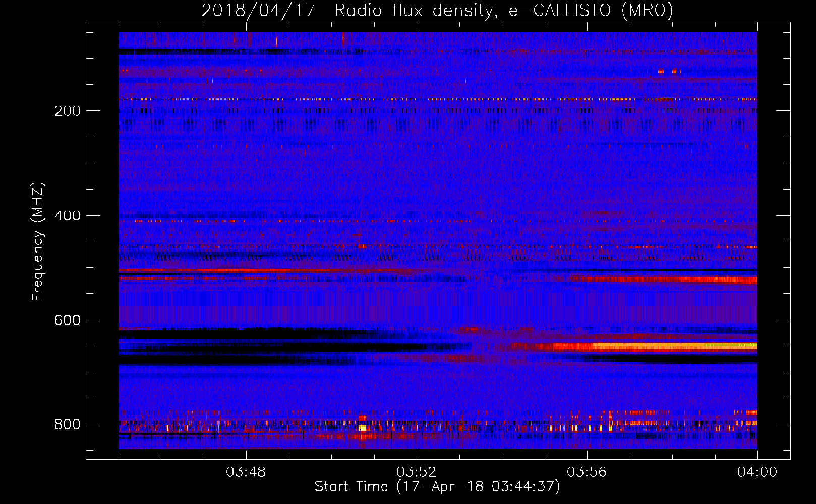This screenshot has width=816, height=504.
Task: Click the 600 frequency tick label
Action: 68,320
